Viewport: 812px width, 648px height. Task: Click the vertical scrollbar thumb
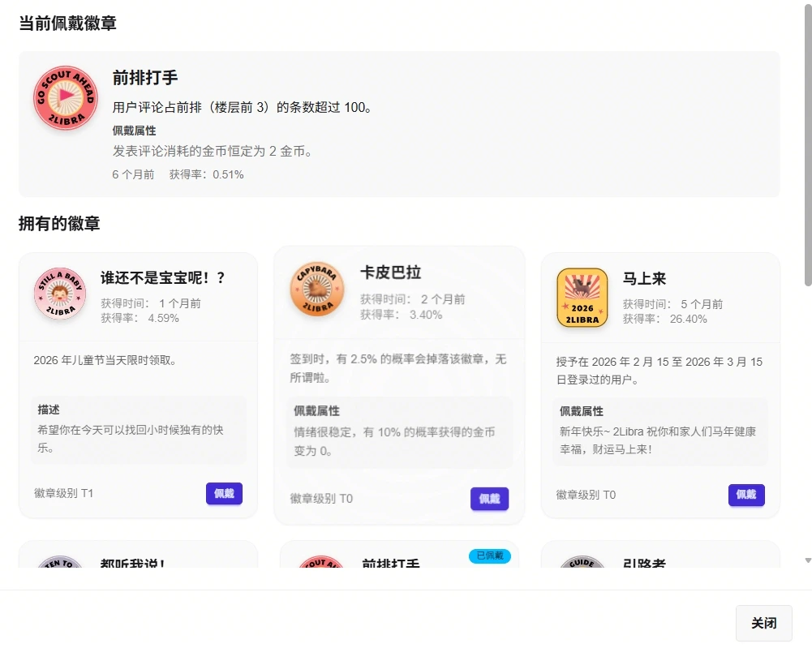[808, 145]
